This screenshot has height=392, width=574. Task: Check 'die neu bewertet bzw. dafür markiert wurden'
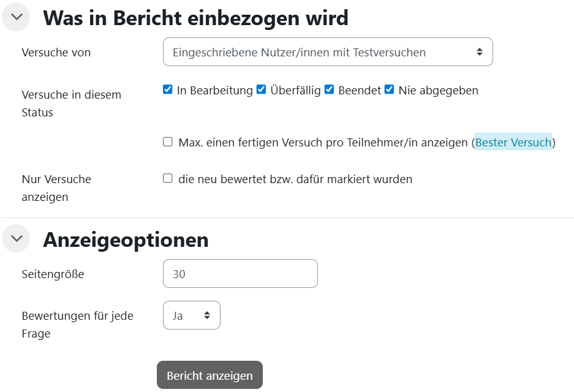(168, 179)
